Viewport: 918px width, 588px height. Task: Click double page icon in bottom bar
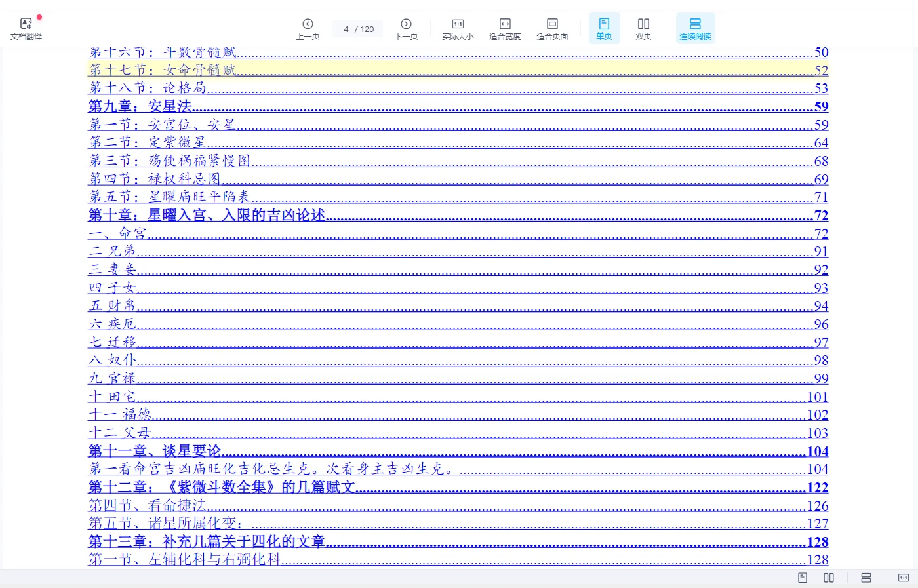pyautogui.click(x=829, y=578)
